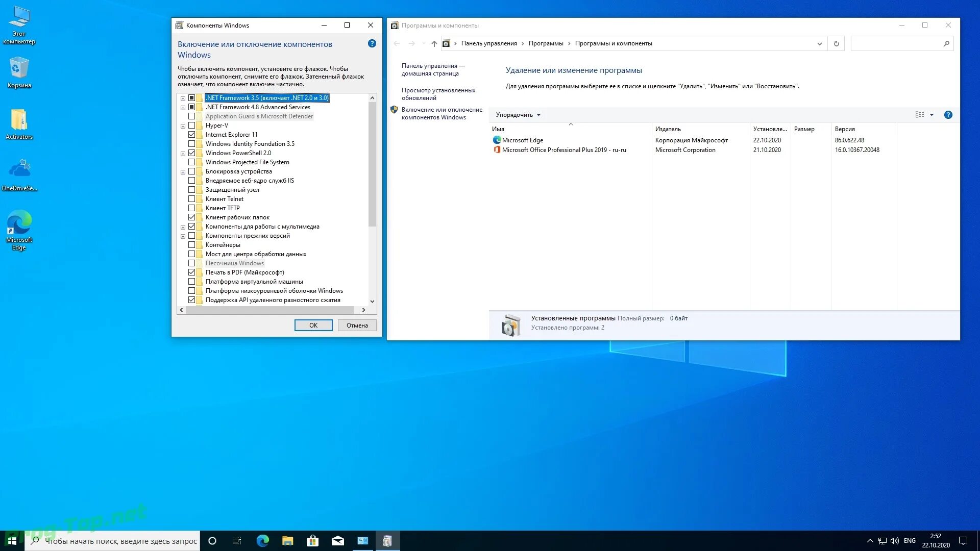Click the up arrow navigation button
The image size is (980, 551).
tap(434, 44)
